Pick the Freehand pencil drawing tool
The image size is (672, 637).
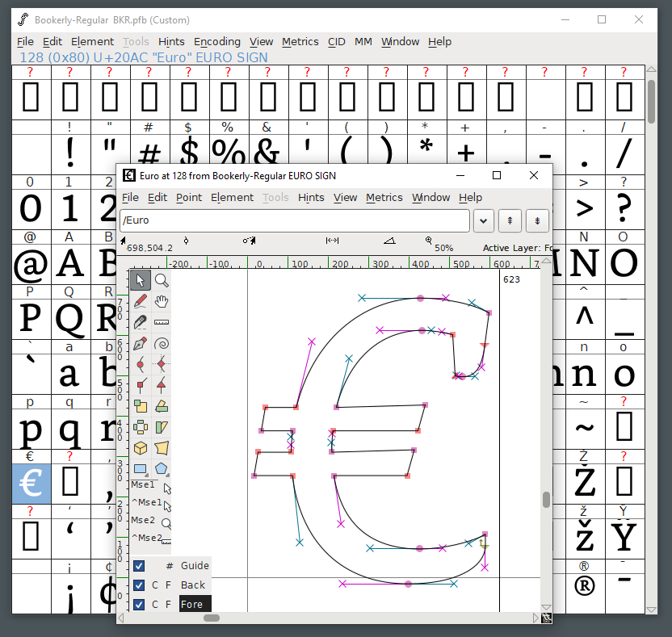(x=141, y=301)
